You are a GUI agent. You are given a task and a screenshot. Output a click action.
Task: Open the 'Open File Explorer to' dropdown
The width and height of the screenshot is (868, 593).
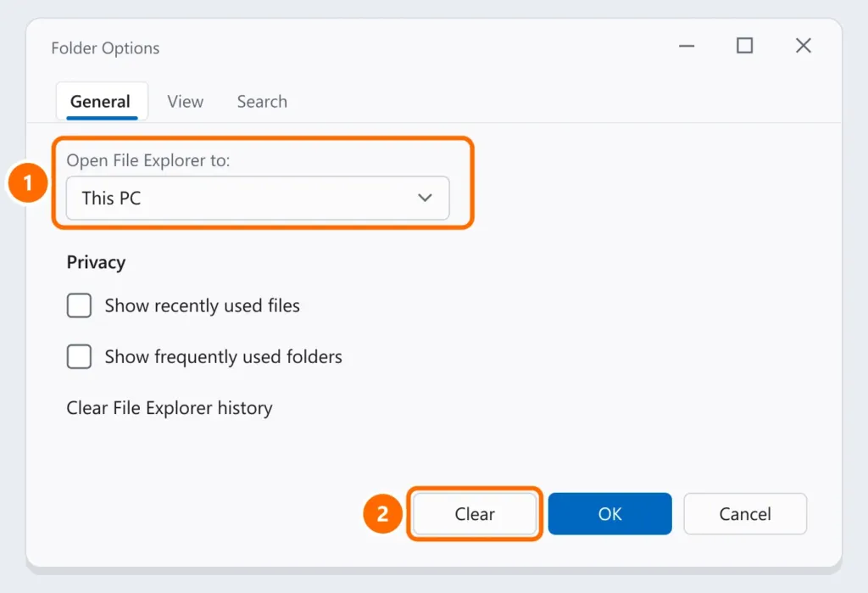tap(258, 198)
